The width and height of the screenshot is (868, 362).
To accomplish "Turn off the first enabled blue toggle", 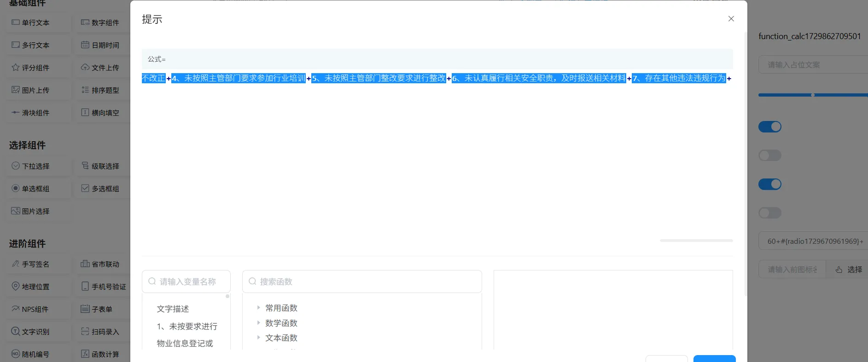I will [x=769, y=127].
